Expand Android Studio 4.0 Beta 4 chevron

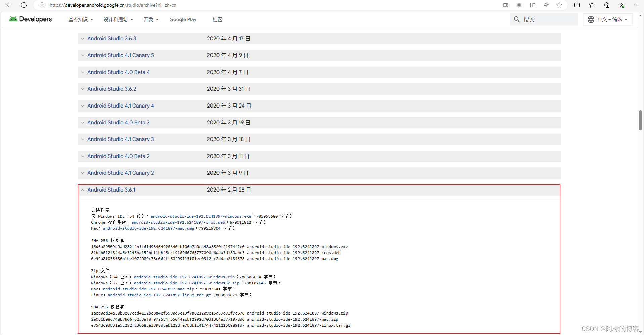point(83,72)
